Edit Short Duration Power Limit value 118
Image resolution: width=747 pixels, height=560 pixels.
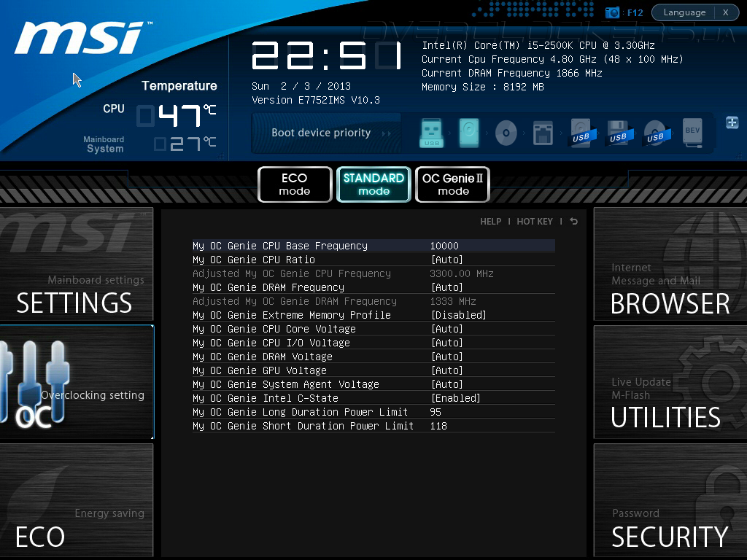(438, 426)
